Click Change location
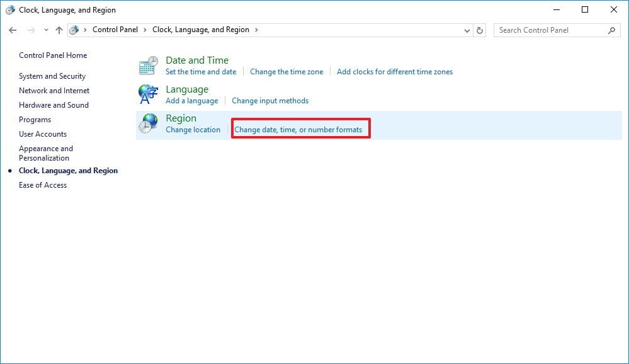This screenshot has height=364, width=629. coord(193,130)
